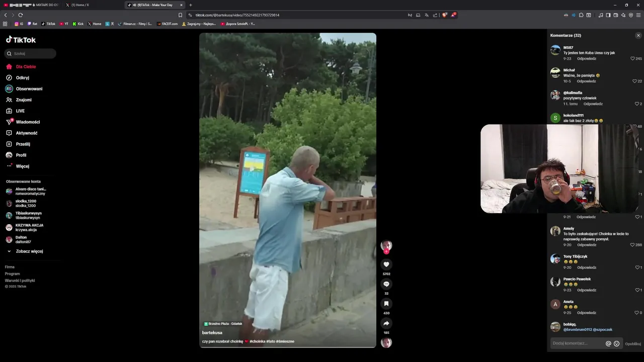644x362 pixels.
Task: Open #choinka hashtag
Action: click(257, 341)
